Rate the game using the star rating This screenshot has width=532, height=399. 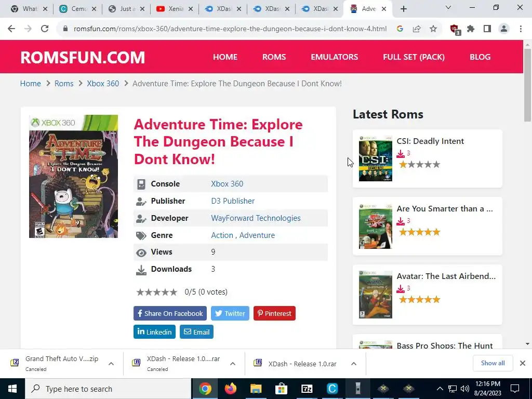click(157, 292)
